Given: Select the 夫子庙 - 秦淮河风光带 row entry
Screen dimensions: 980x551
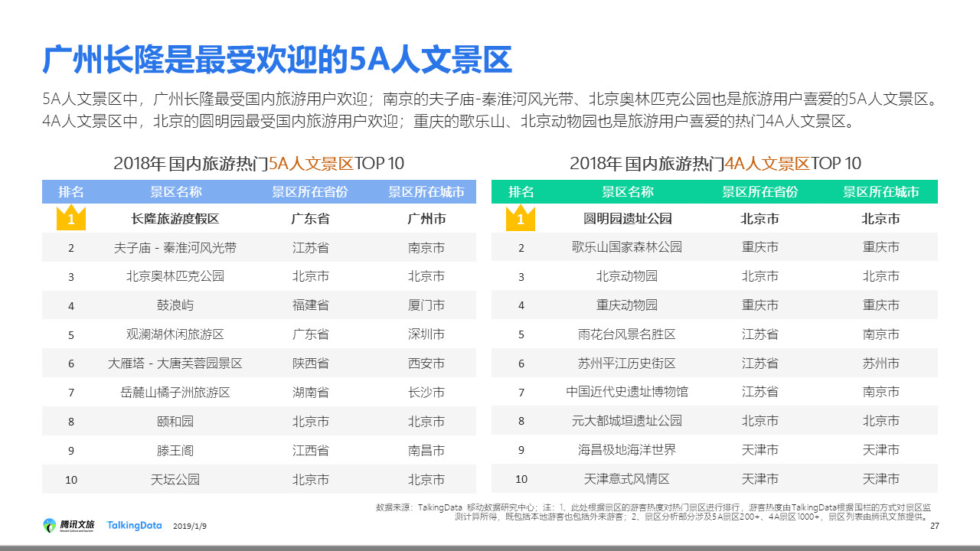Looking at the screenshot, I should tap(175, 248).
